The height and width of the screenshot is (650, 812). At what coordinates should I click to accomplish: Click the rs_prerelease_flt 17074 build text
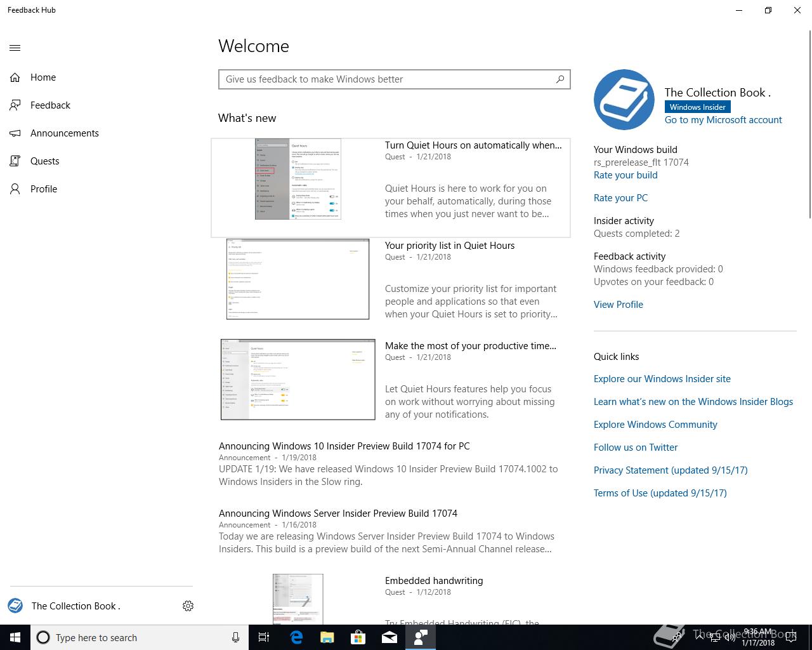pyautogui.click(x=641, y=162)
